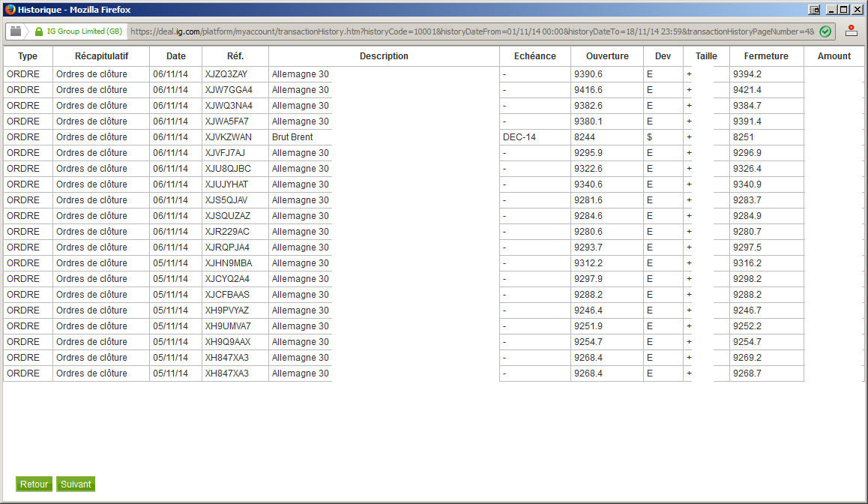Click the Retour button

point(34,484)
